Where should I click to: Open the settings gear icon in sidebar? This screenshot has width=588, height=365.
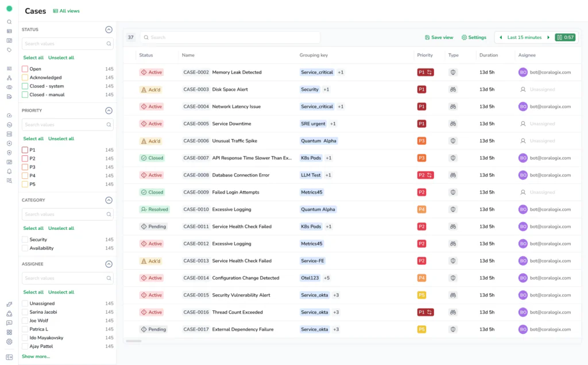[9, 341]
